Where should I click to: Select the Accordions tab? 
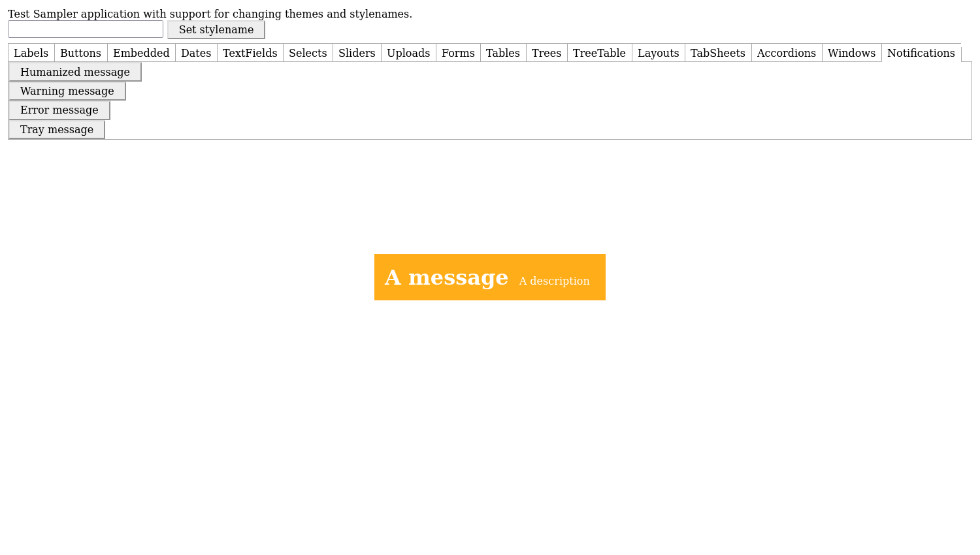(787, 53)
